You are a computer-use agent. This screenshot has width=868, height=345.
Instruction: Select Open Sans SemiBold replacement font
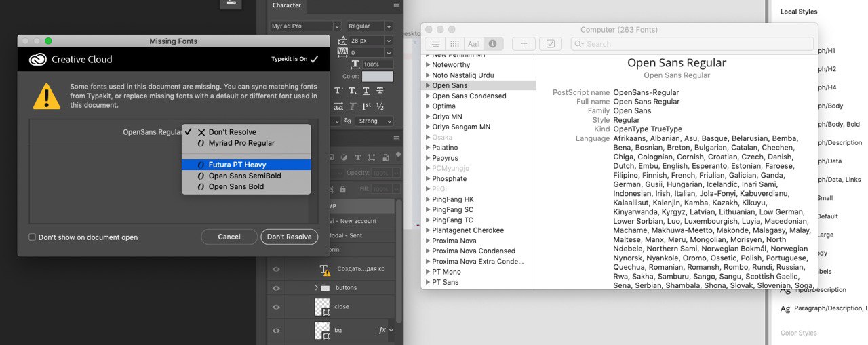[x=247, y=176]
